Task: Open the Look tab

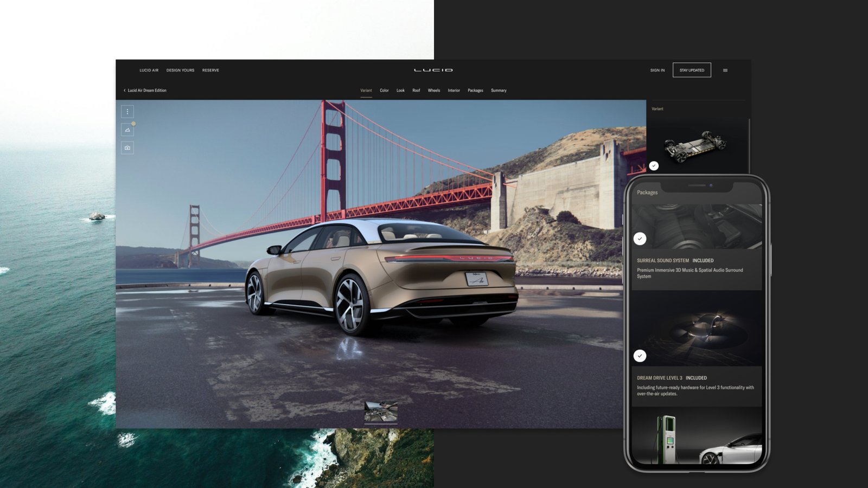Action: [x=400, y=91]
